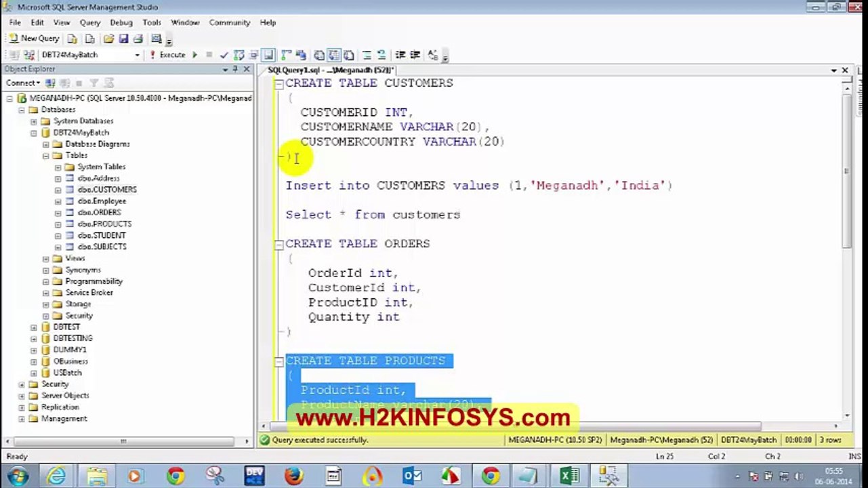This screenshot has height=488, width=868.
Task: Open Outlook from the taskbar
Action: 412,476
